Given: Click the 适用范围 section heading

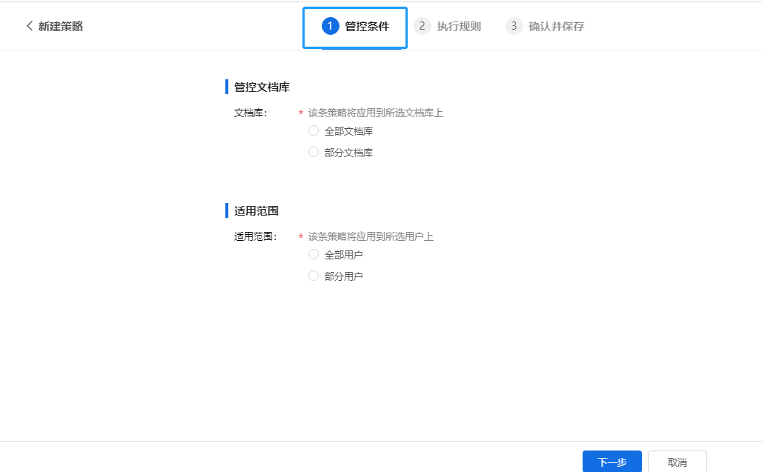Looking at the screenshot, I should pos(256,211).
